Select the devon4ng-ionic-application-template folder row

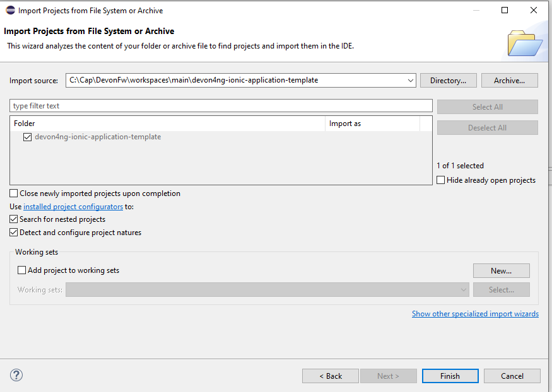(x=98, y=137)
